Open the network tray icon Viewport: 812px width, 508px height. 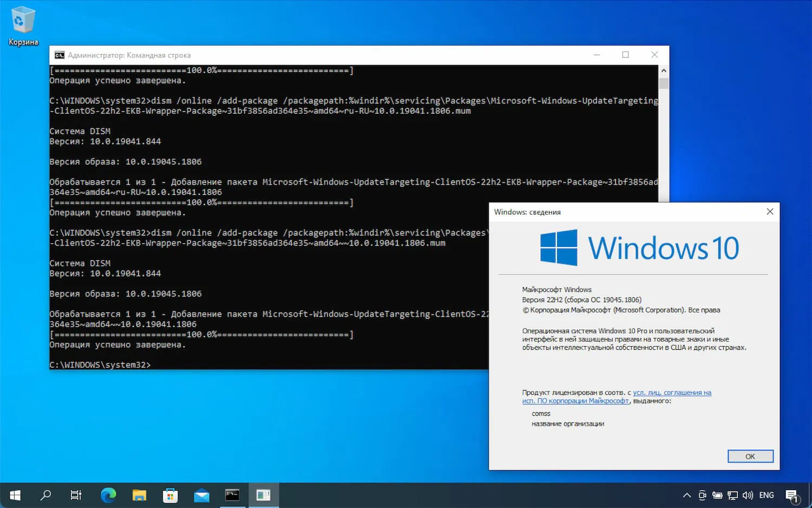(732, 495)
